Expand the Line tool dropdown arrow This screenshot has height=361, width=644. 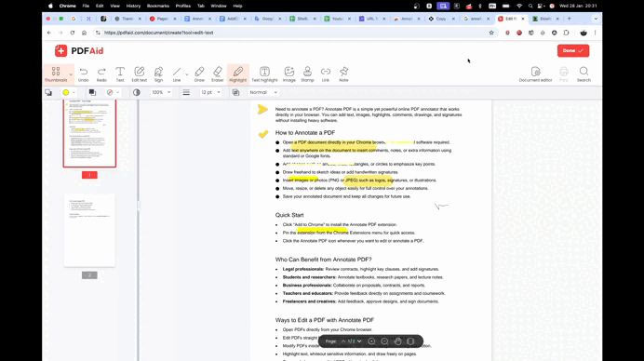tap(187, 74)
